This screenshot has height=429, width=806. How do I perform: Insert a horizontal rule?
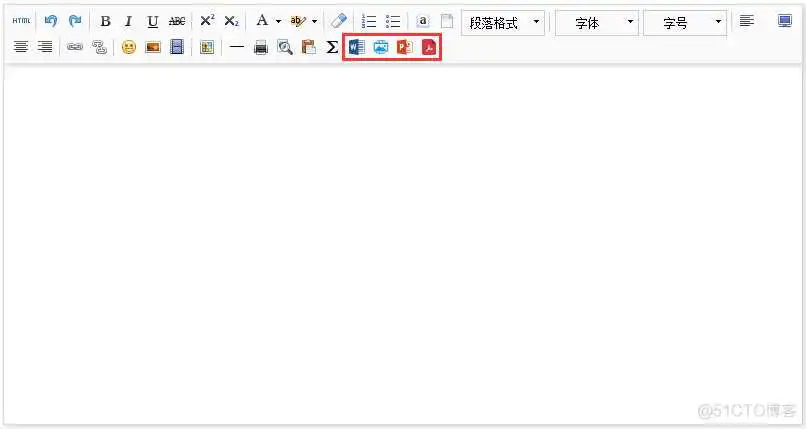(x=236, y=47)
